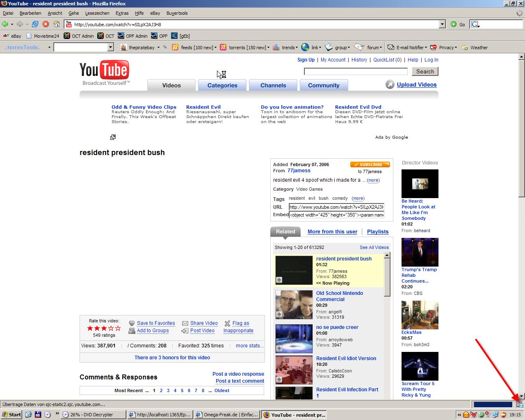Open the feeds RSS icon
Screen dimensions: 525x420
[x=175, y=48]
